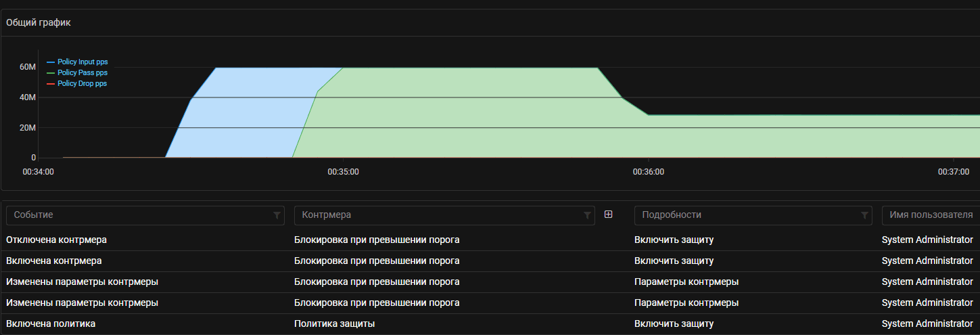Click the filter icon in the Подробности field
This screenshot has width=980, height=335.
point(864,215)
